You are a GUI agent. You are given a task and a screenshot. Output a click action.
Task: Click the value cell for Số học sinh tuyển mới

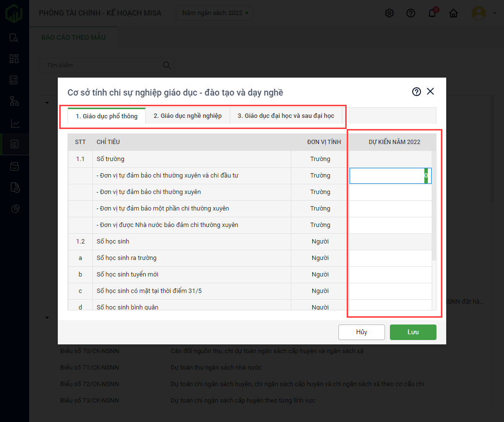coord(390,275)
